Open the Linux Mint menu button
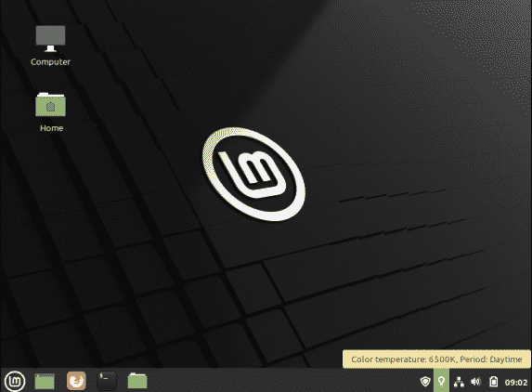Screen dimensions: 532x392 (x=15, y=381)
